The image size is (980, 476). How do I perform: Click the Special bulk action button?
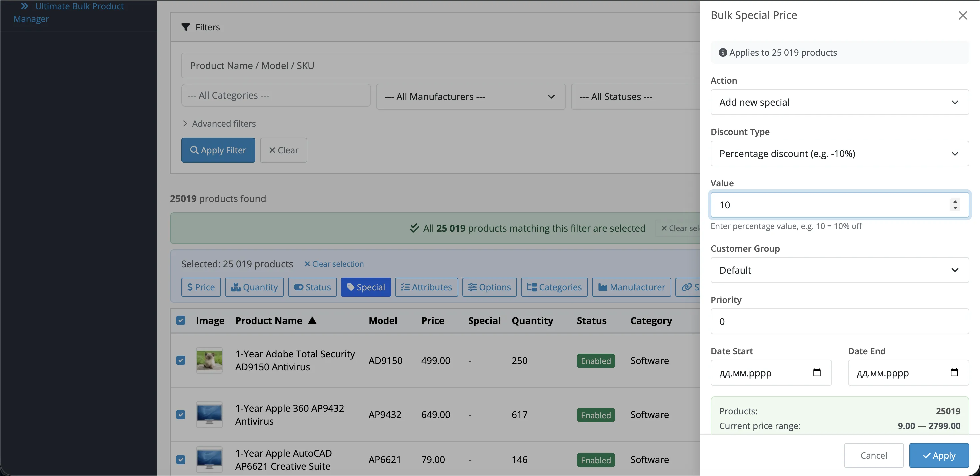point(366,287)
